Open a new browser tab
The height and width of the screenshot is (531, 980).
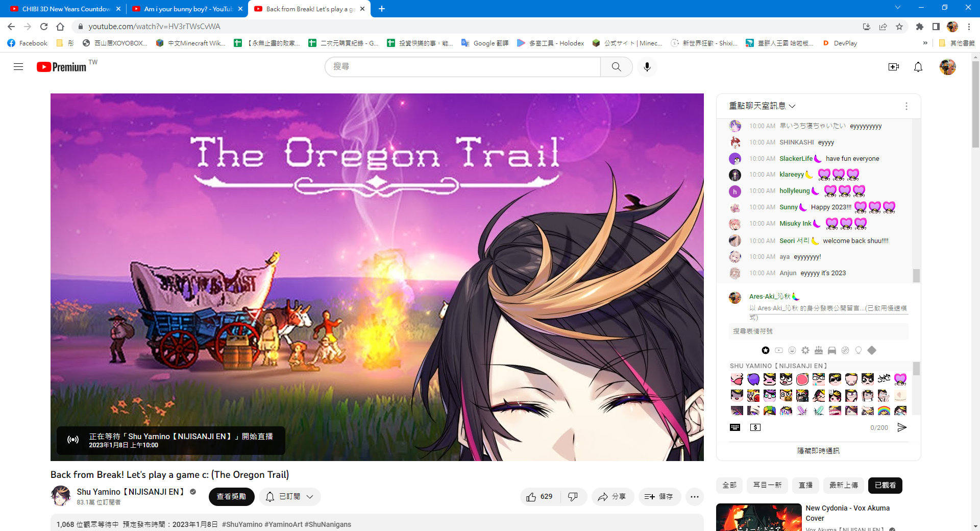(x=382, y=9)
